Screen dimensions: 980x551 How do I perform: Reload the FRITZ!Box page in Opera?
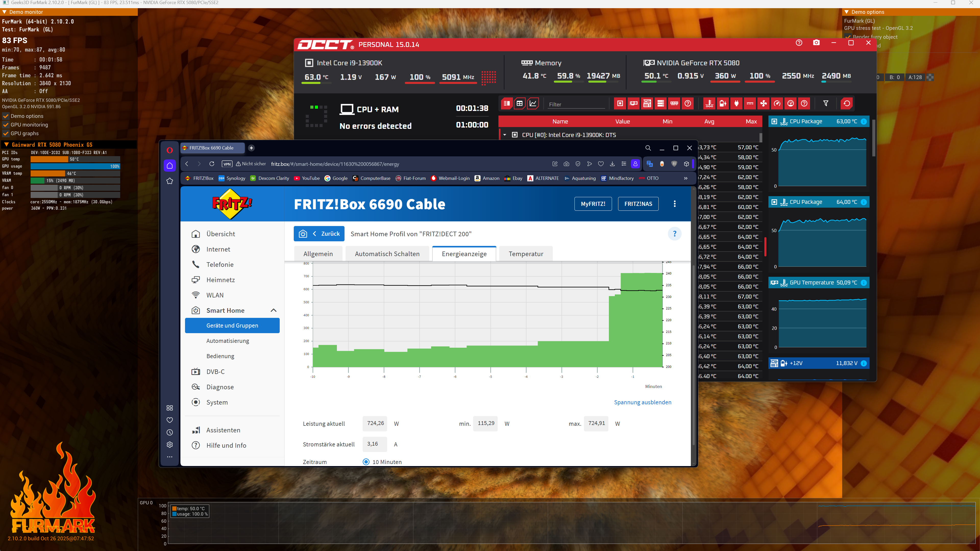(x=212, y=164)
